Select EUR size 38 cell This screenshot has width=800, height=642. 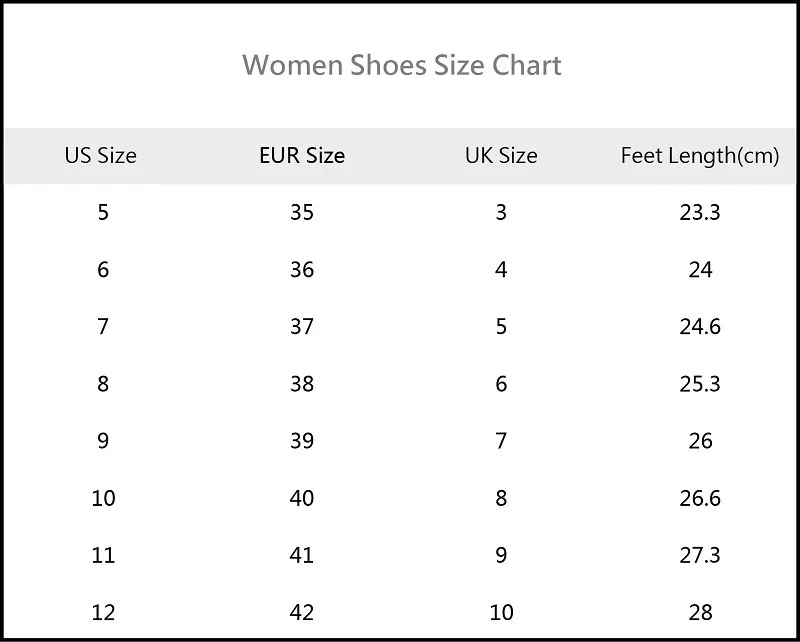pyautogui.click(x=302, y=384)
